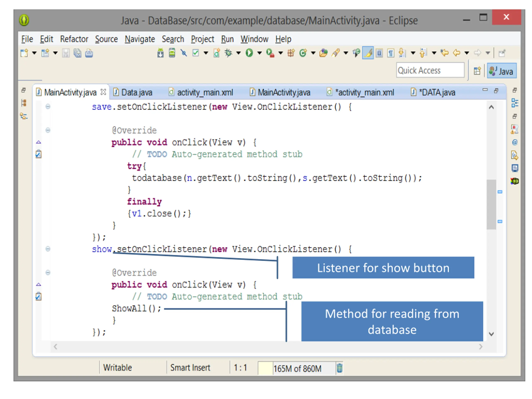Click the New Java Class icon
The width and height of the screenshot is (532, 399).
[x=303, y=53]
